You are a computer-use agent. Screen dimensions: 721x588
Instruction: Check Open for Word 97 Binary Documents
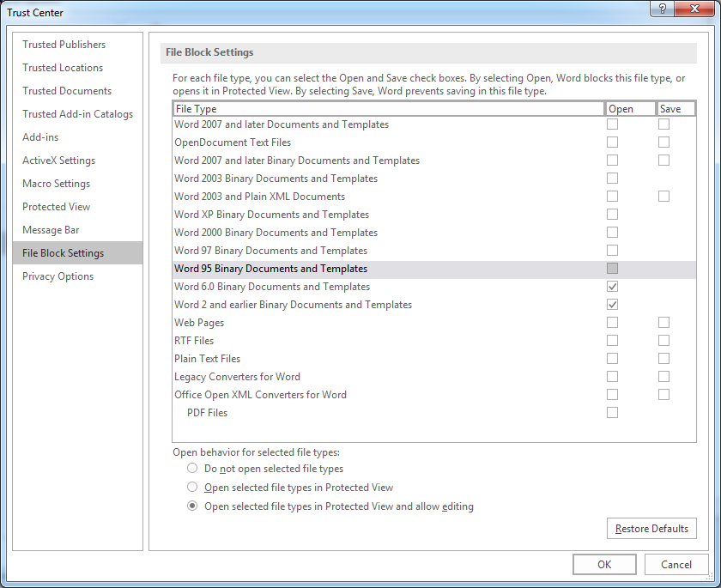pos(612,250)
